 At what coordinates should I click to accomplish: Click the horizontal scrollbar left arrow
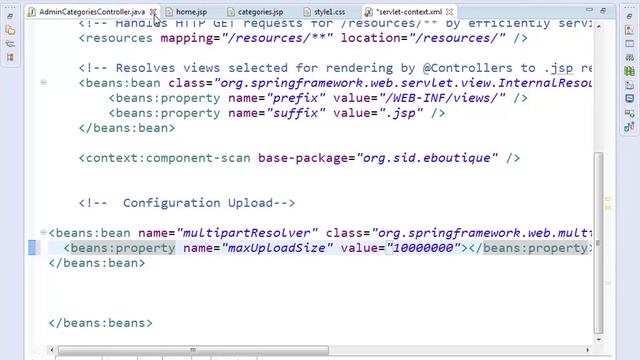(51, 350)
